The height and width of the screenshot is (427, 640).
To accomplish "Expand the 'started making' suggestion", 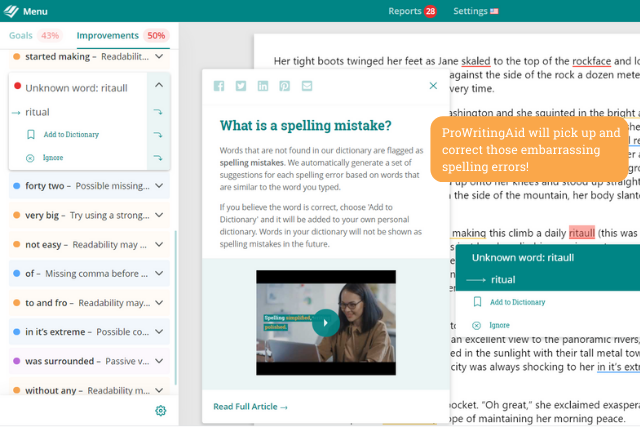I will [x=159, y=56].
